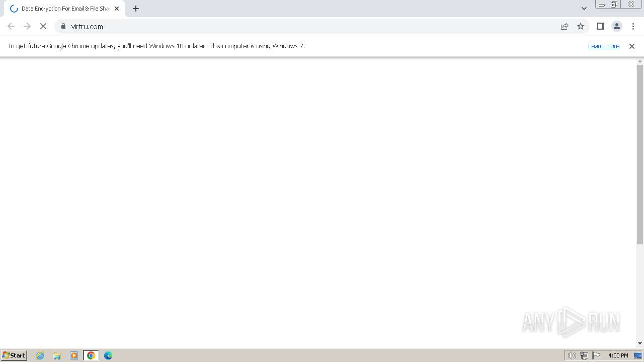Screen dimensions: 644x362
Task: Open the Chrome profile menu
Action: click(617, 26)
